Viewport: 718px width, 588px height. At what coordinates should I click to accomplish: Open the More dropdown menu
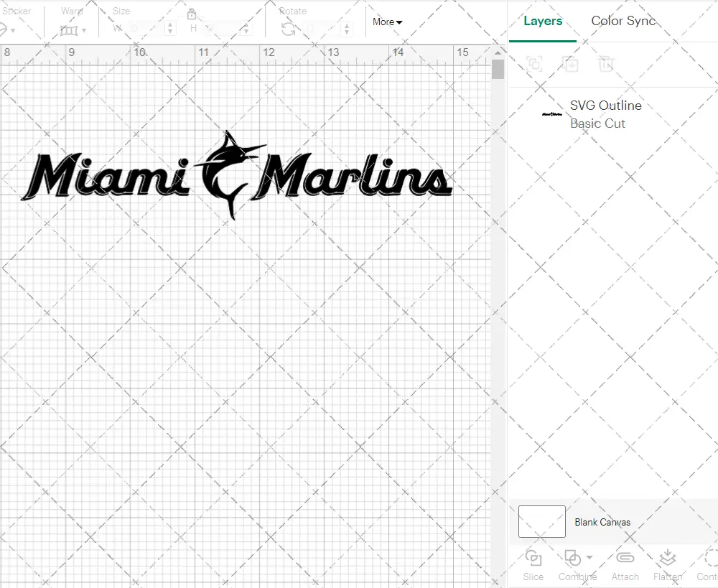pos(387,22)
